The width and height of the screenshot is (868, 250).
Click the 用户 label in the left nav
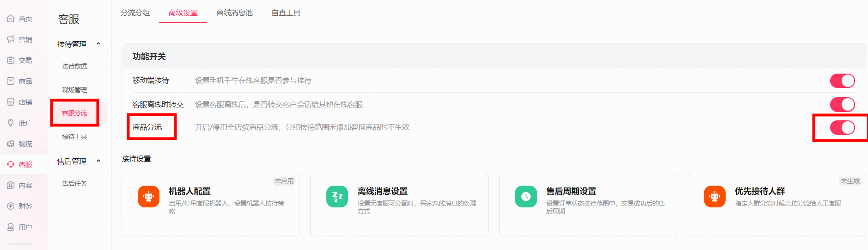click(25, 227)
